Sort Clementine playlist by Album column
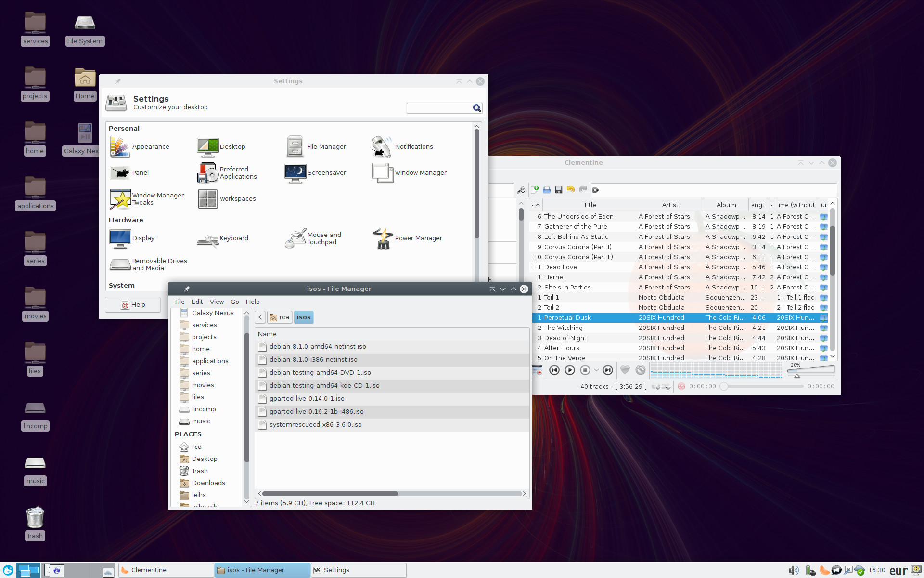The height and width of the screenshot is (578, 924). coord(726,205)
